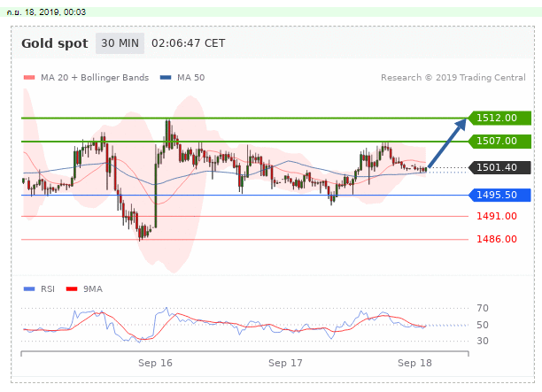Click the 1507.00 green resistance tag
Viewport: 542px width, 392px height.
click(499, 142)
